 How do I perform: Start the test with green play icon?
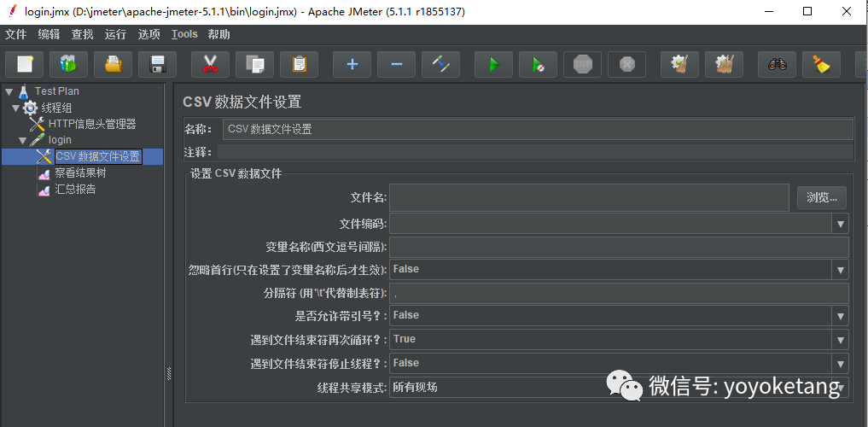point(494,65)
